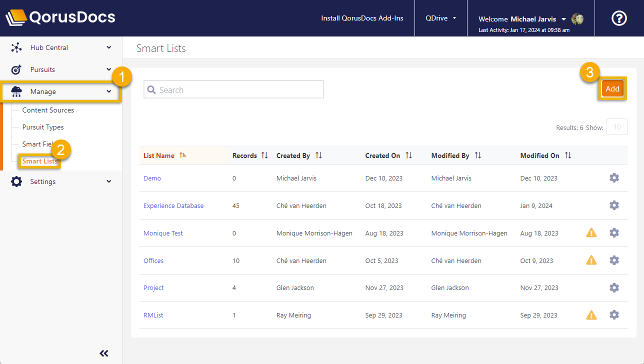Sort the table by the Records column
Image resolution: width=644 pixels, height=364 pixels.
pos(263,155)
